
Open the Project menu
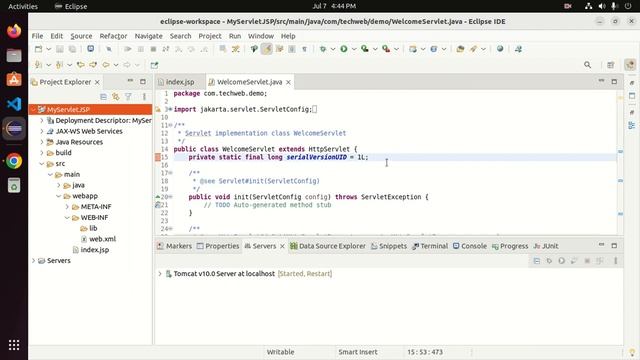click(210, 36)
